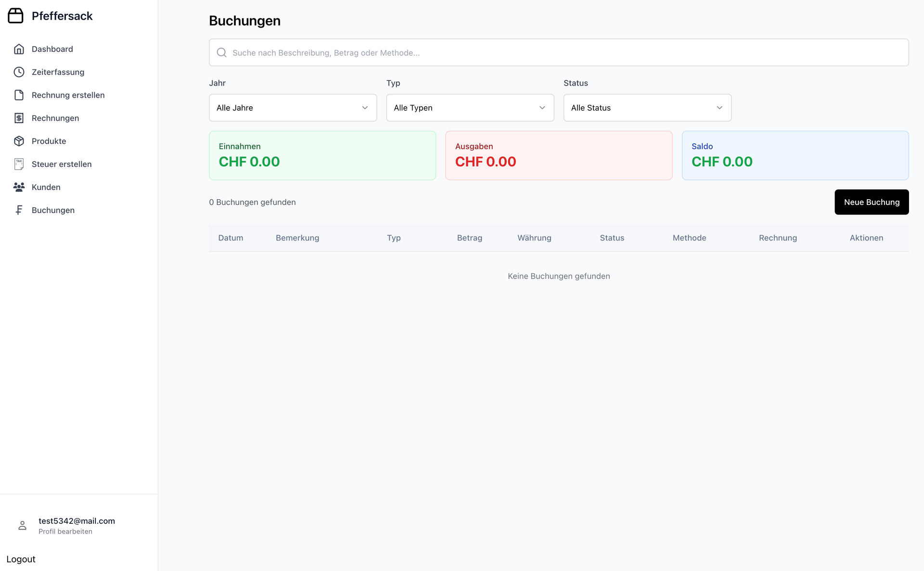Click the Dashboard house icon
Screen dimensions: 924x571
click(x=19, y=49)
